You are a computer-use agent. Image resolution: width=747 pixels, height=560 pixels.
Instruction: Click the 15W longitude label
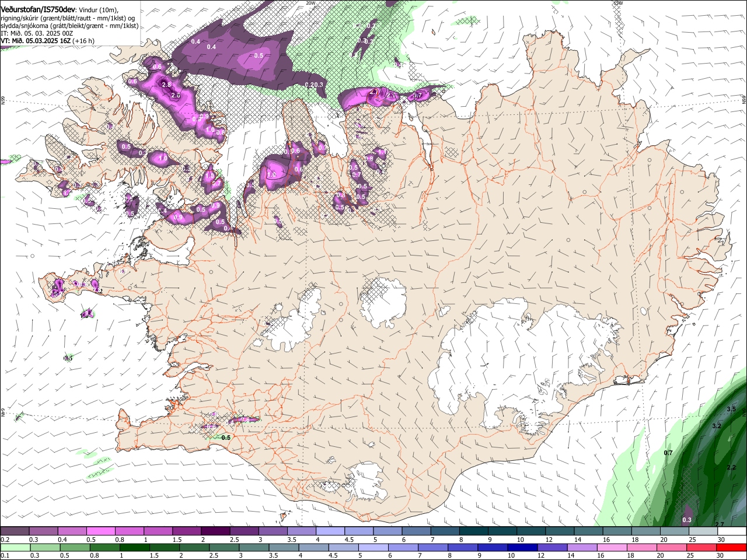click(x=618, y=3)
